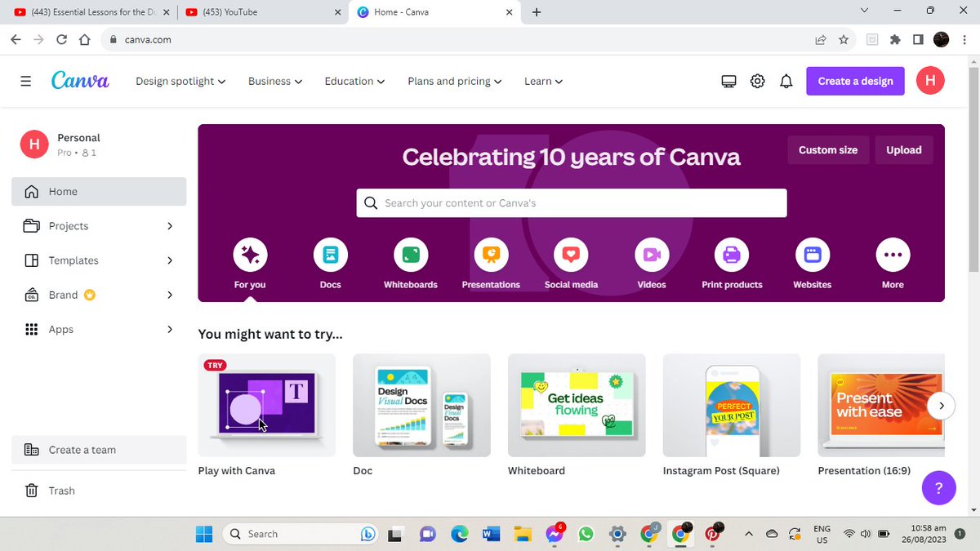
Task: Open WhatsApp from the taskbar
Action: tap(586, 534)
